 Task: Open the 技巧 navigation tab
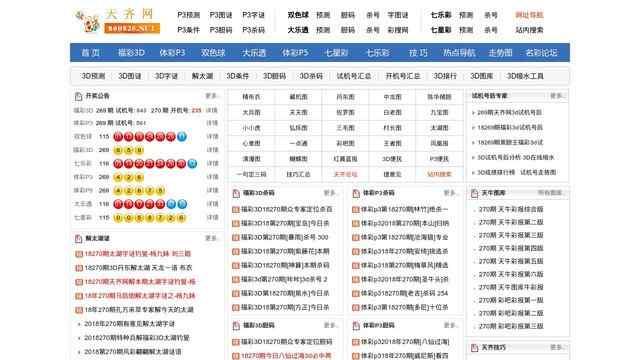coord(418,53)
